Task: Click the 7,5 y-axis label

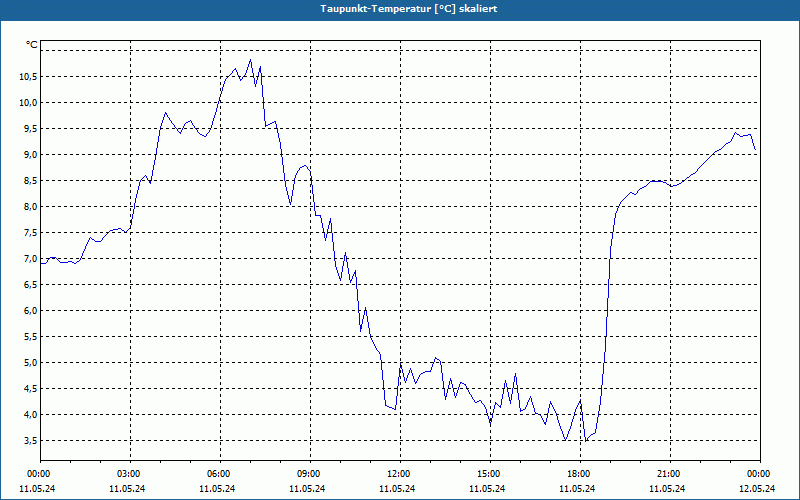Action: [x=30, y=233]
